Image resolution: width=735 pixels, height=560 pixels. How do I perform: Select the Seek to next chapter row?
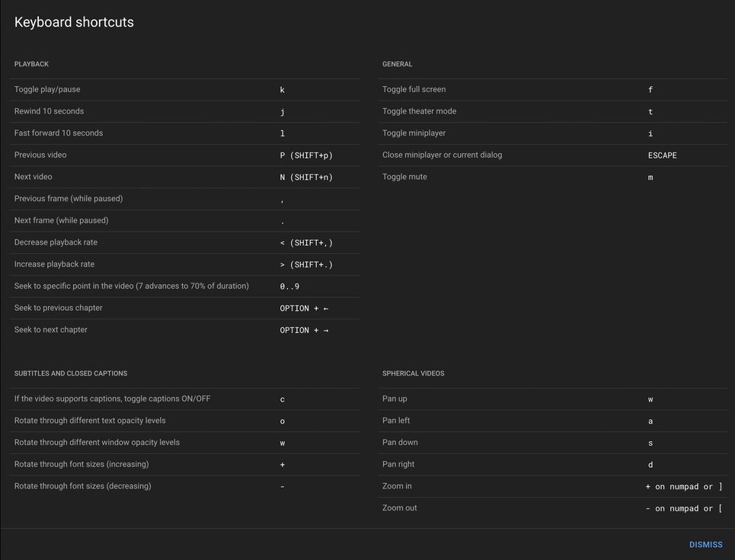click(51, 330)
